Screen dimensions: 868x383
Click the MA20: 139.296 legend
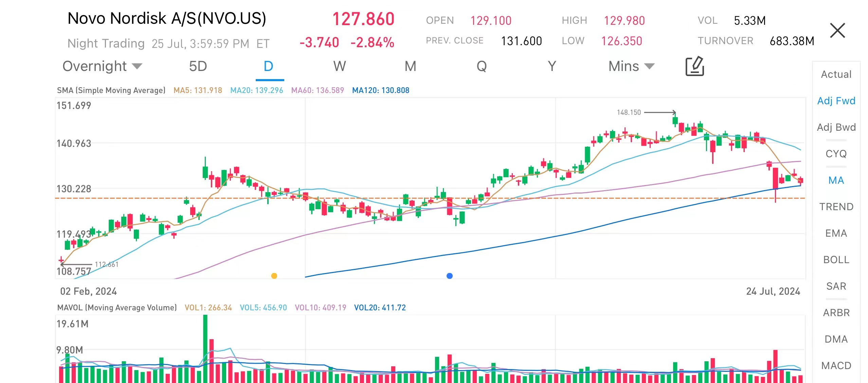tap(256, 90)
